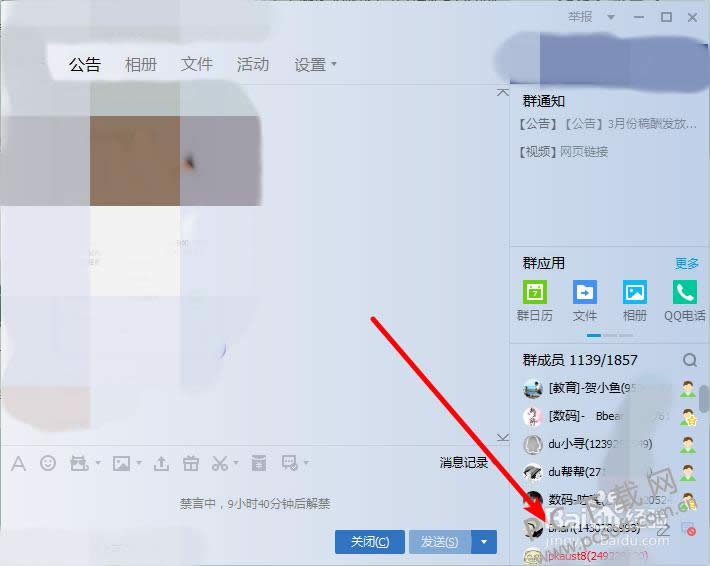The image size is (710, 566).
Task: Open the 【视频】网页链接 notice
Action: pos(563,151)
